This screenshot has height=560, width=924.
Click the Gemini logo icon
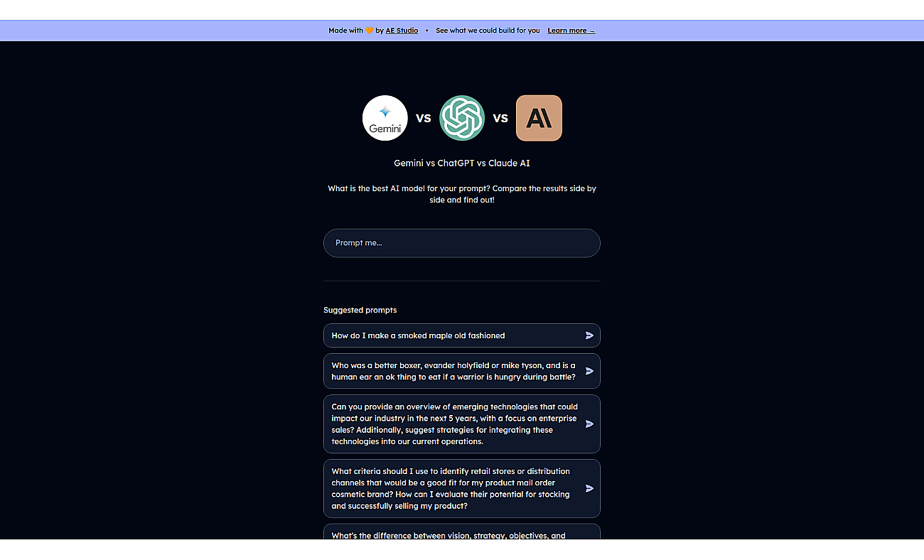(385, 118)
